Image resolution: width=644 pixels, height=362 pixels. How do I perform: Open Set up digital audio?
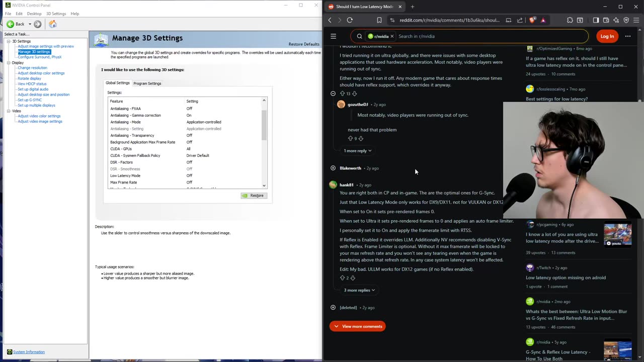click(x=33, y=89)
